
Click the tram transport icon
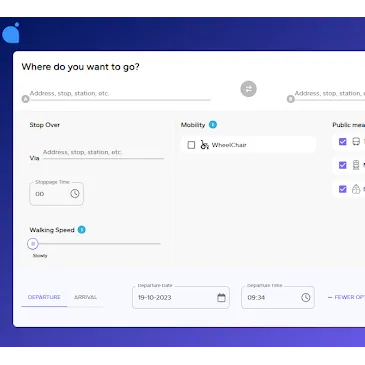(356, 189)
